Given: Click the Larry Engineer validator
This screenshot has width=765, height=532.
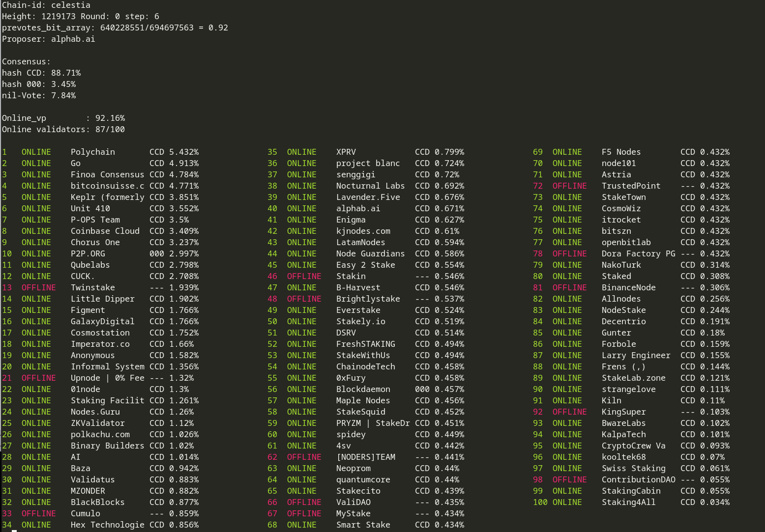Looking at the screenshot, I should coord(636,355).
